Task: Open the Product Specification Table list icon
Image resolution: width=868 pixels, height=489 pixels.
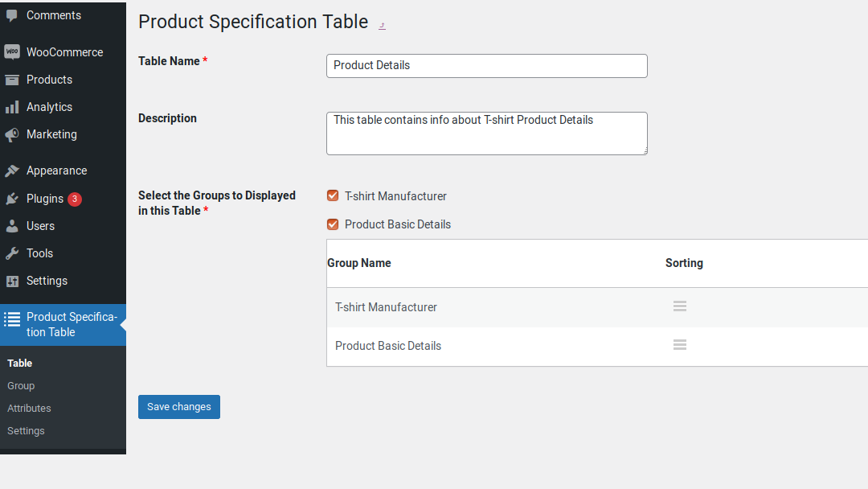Action: (11, 318)
